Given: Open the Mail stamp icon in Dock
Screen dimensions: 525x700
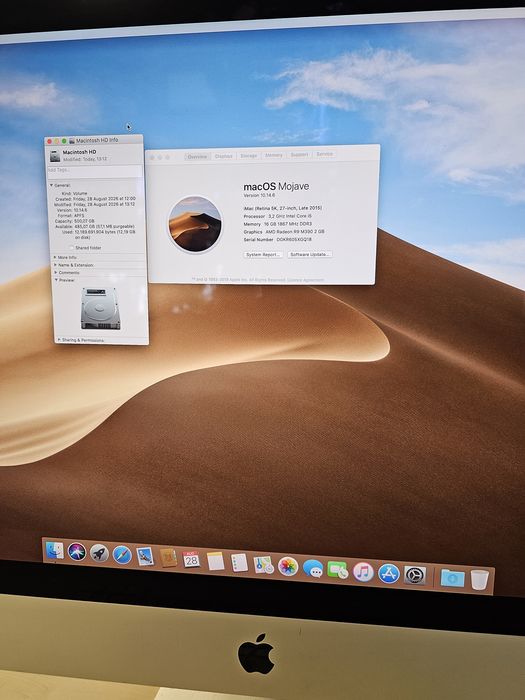Looking at the screenshot, I should tap(145, 556).
